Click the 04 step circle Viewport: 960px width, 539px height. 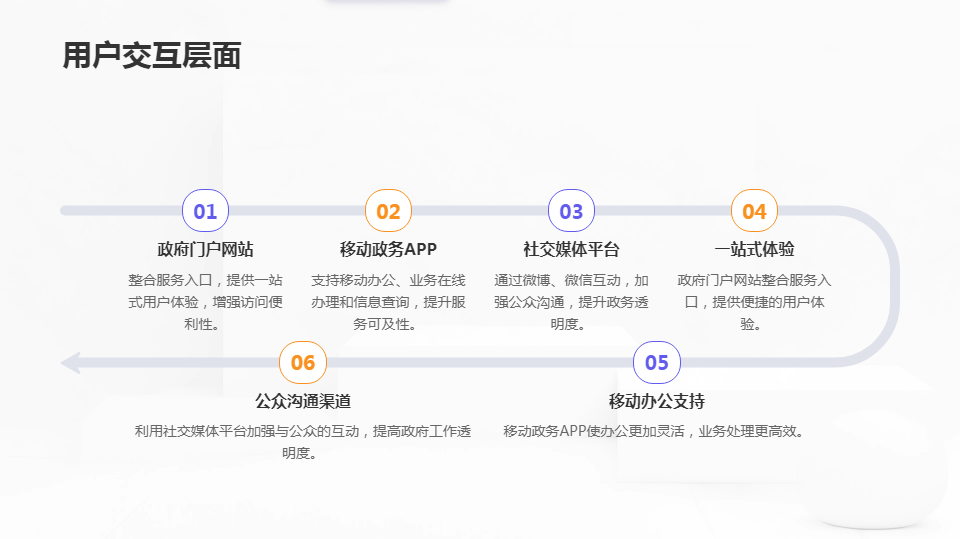click(754, 211)
